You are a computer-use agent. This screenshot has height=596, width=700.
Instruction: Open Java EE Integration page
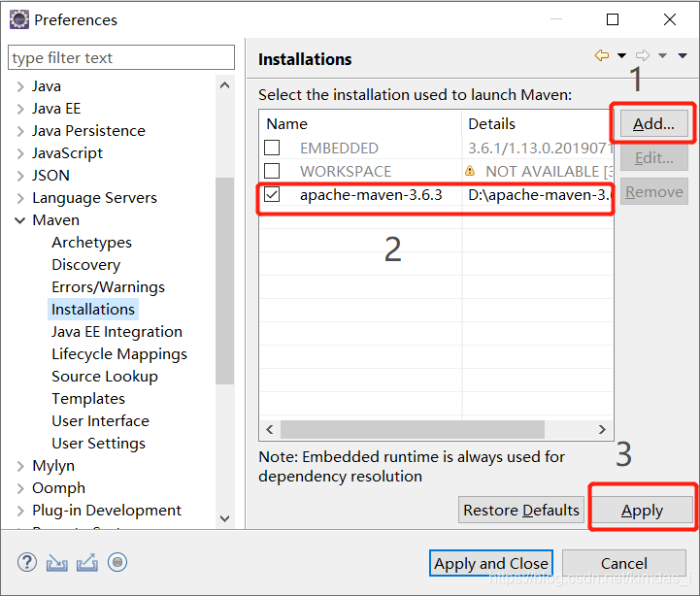[117, 332]
